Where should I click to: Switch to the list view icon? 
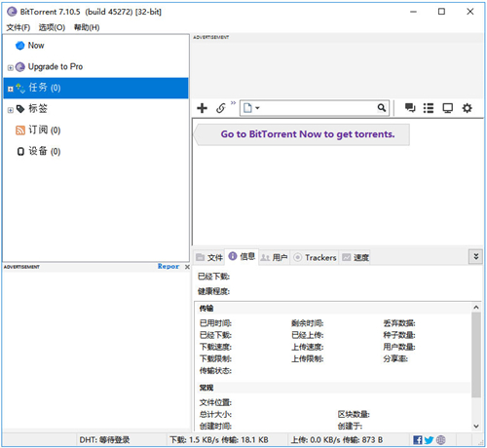(429, 108)
